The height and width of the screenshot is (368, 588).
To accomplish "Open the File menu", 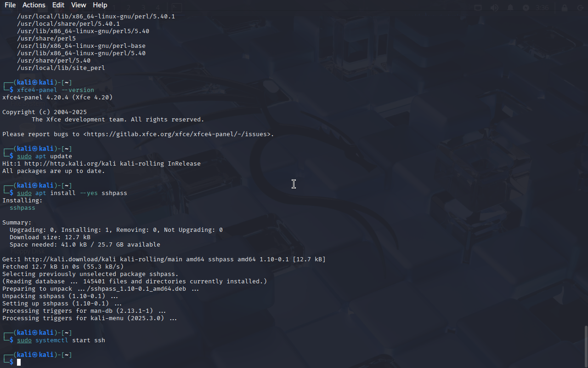I will click(10, 5).
